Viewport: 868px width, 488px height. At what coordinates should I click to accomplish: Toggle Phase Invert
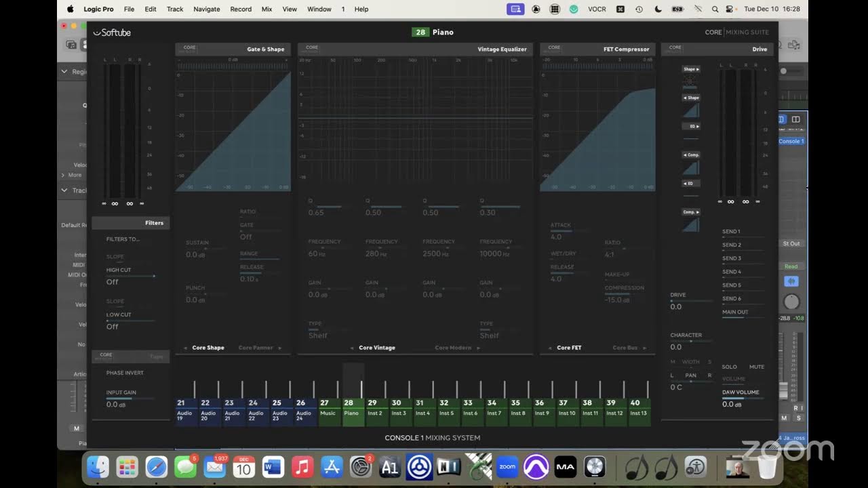point(125,373)
